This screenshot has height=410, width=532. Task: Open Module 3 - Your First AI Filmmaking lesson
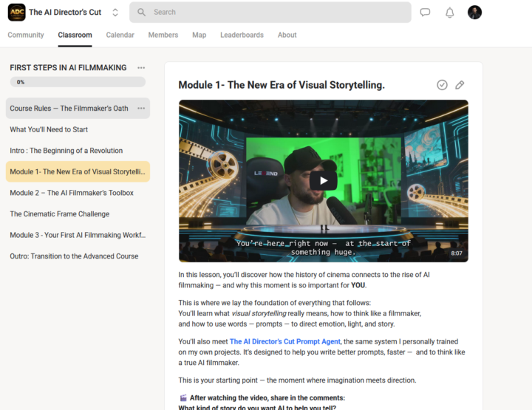(x=78, y=235)
